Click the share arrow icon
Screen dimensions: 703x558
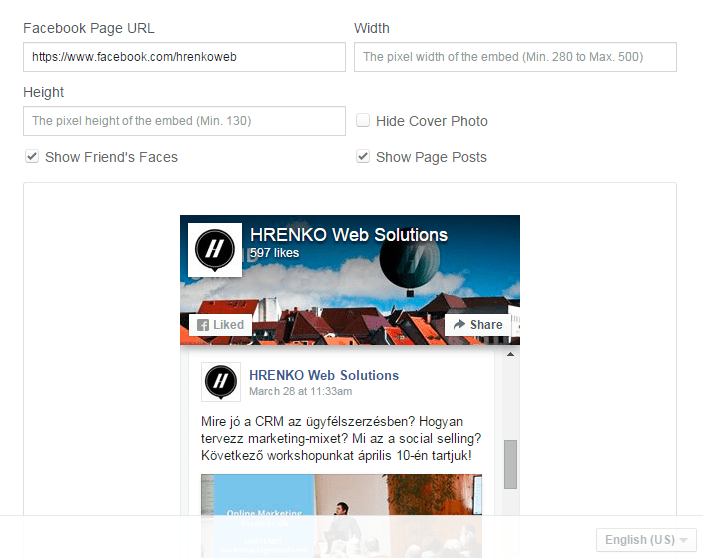(459, 325)
